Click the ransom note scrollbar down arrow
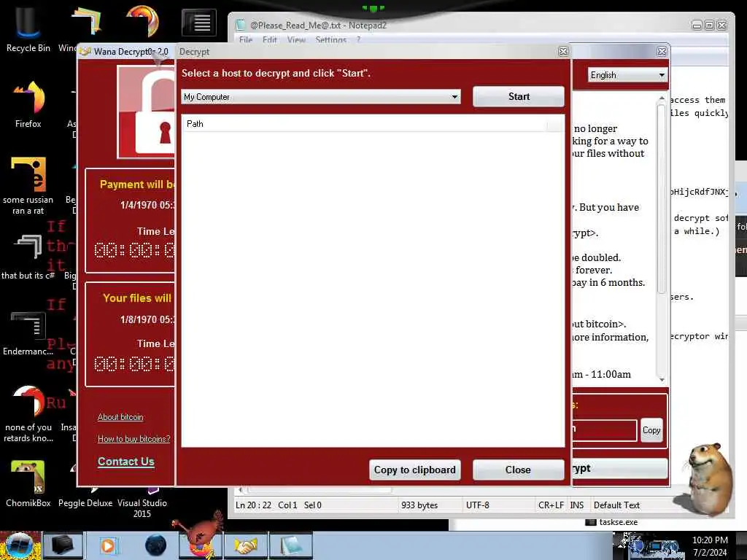Image resolution: width=747 pixels, height=560 pixels. [x=661, y=379]
